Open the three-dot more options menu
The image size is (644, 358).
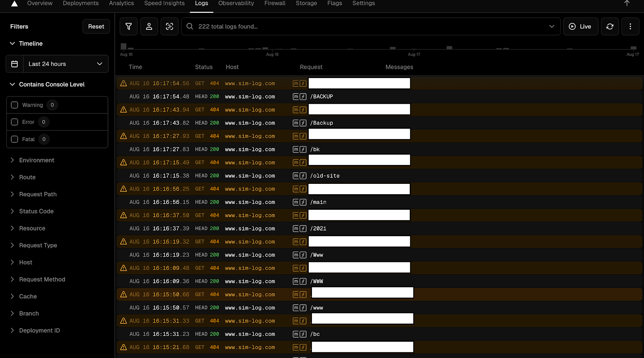point(630,27)
